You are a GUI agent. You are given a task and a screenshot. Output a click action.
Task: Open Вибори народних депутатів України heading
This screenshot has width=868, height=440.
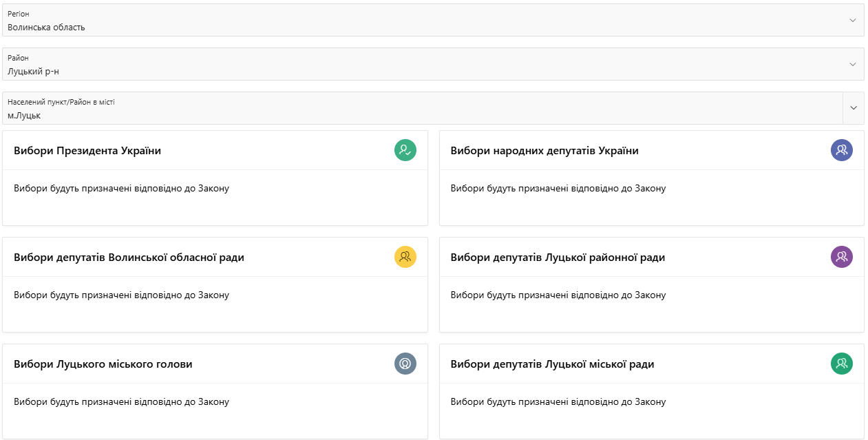coord(544,151)
